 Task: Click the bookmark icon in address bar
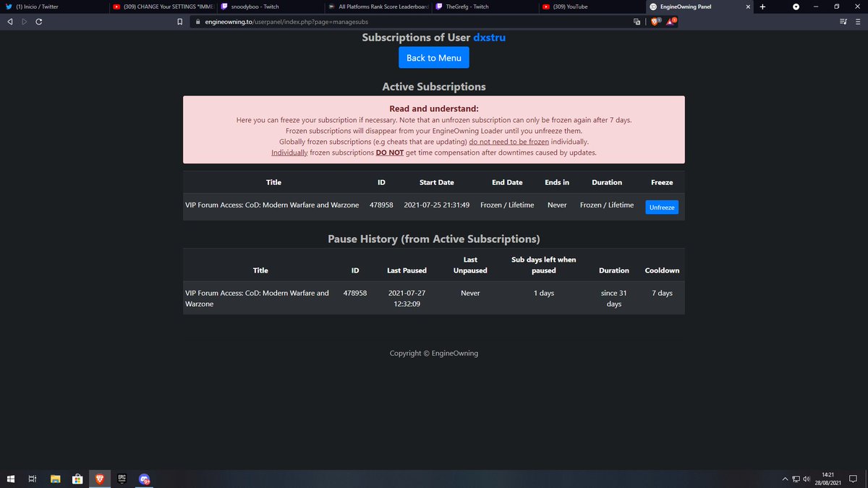(180, 22)
